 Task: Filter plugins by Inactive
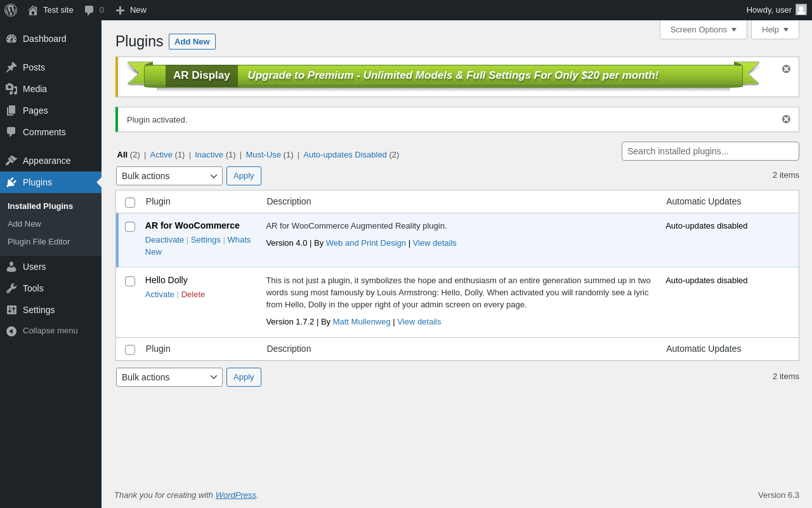(x=209, y=154)
